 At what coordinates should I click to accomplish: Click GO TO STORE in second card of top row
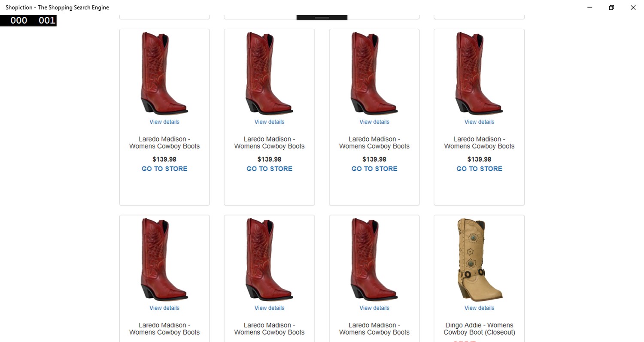[269, 169]
